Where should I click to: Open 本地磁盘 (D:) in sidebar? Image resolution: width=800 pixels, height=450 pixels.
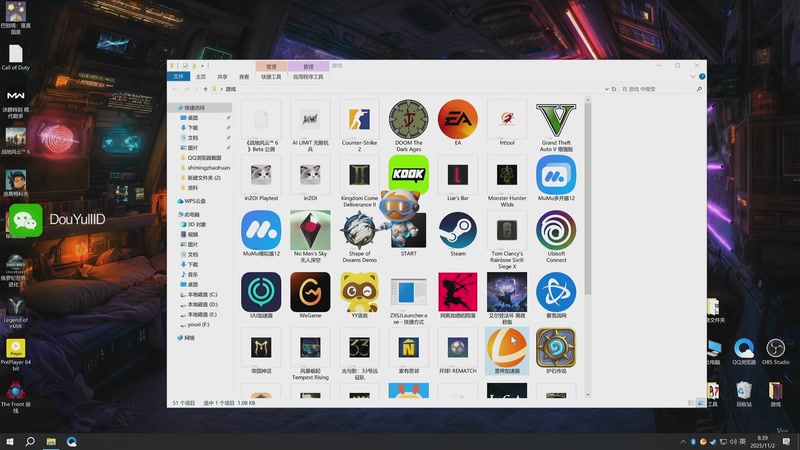click(x=202, y=305)
